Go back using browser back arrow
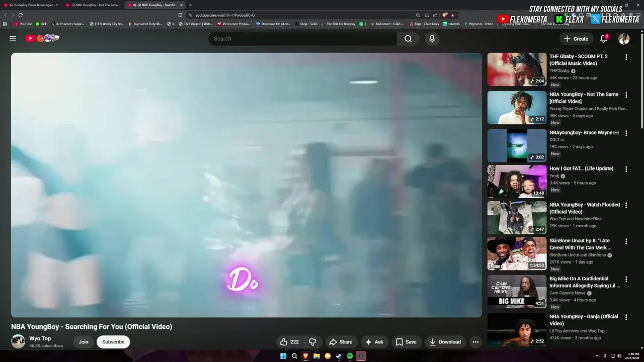644x362 pixels. tap(6, 15)
